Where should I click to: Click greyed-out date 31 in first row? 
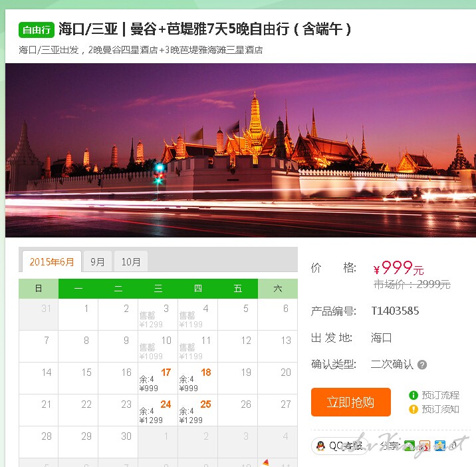[39, 315]
